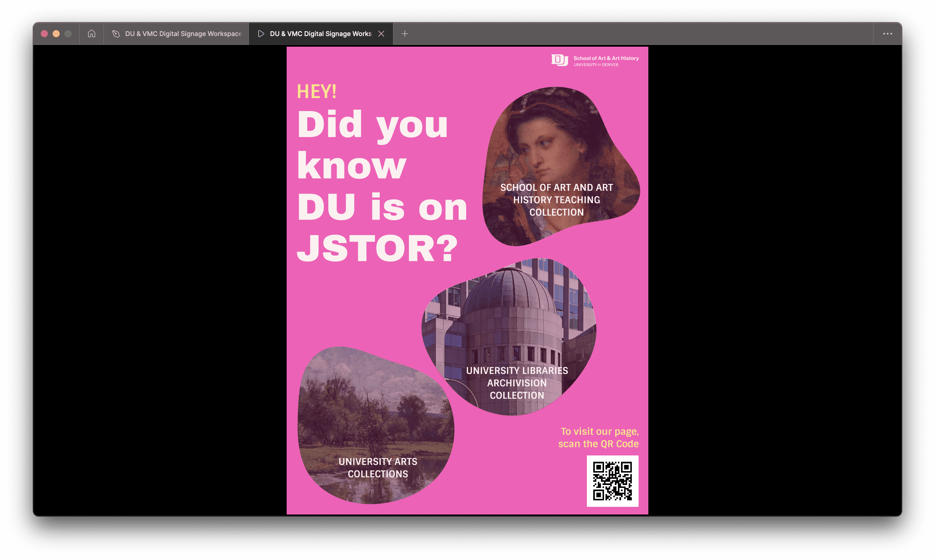The image size is (935, 560).
Task: Click the yellow minimize window button
Action: point(56,34)
